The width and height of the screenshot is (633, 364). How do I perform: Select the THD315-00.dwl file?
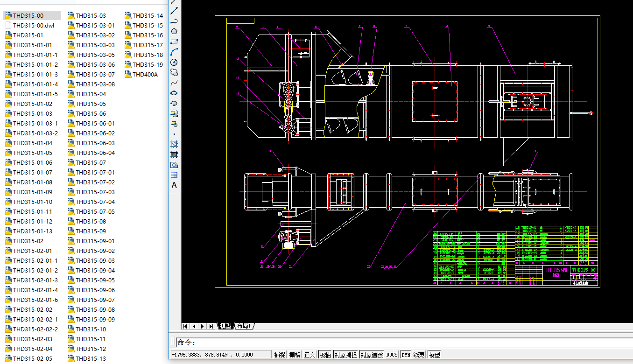point(33,26)
